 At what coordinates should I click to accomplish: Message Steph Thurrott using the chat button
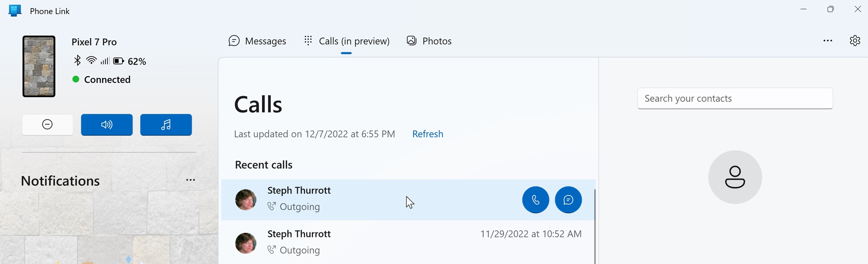point(568,199)
